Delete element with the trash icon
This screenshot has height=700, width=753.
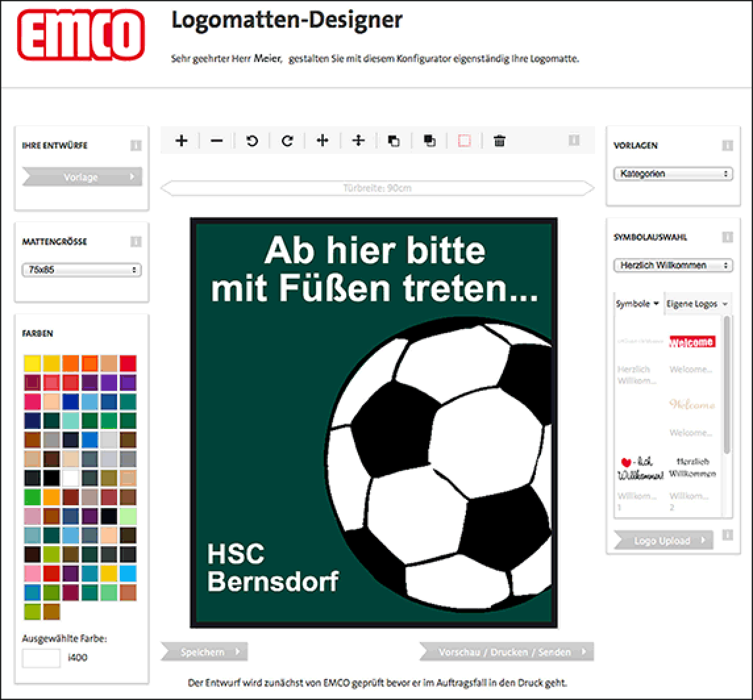click(500, 141)
